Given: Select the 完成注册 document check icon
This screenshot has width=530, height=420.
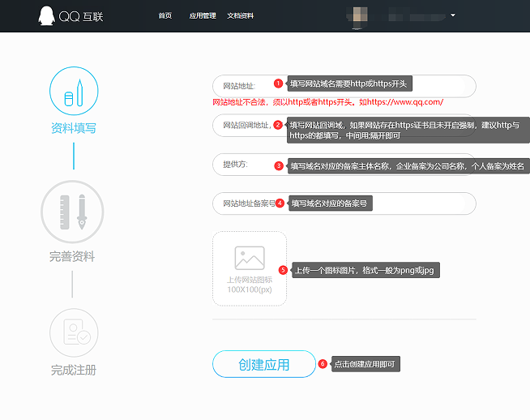Looking at the screenshot, I should point(74,332).
